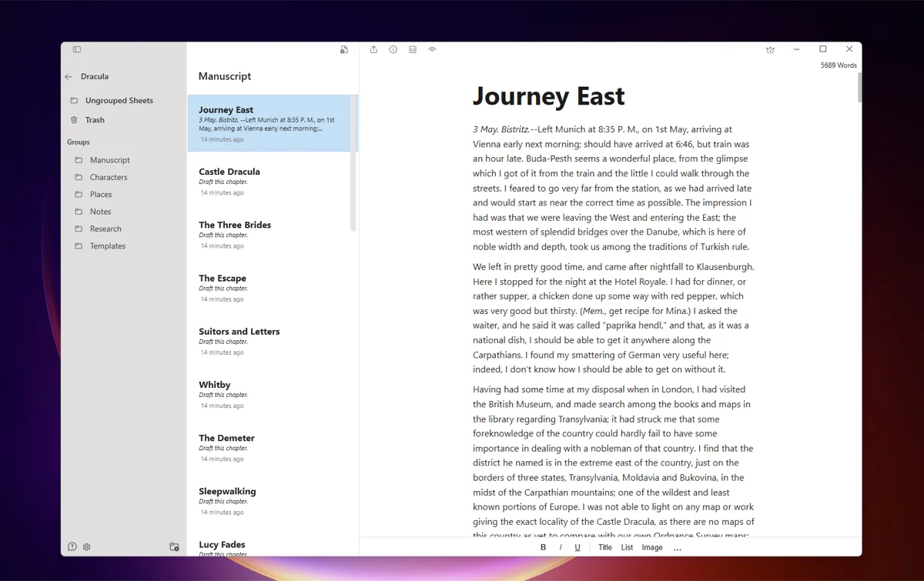Screen dimensions: 924x581
Task: Open the sheet info icon
Action: tap(393, 49)
